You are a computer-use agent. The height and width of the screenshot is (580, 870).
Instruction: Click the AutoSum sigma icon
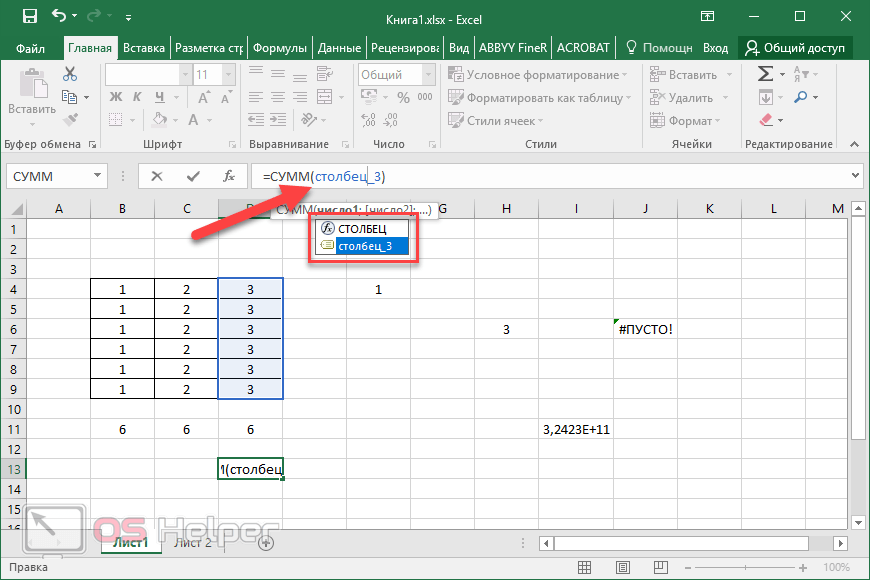coord(765,74)
